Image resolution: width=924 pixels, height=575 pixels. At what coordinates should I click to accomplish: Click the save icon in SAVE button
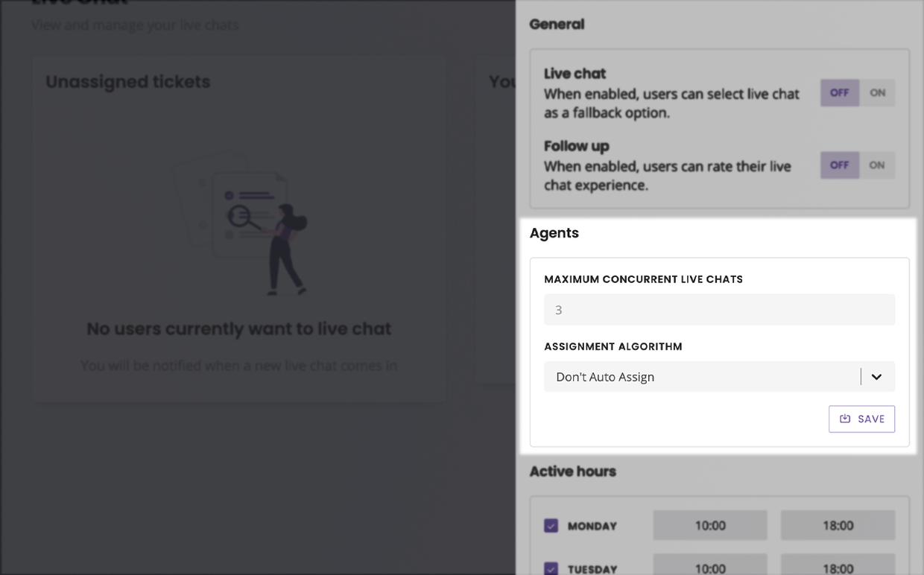[845, 419]
